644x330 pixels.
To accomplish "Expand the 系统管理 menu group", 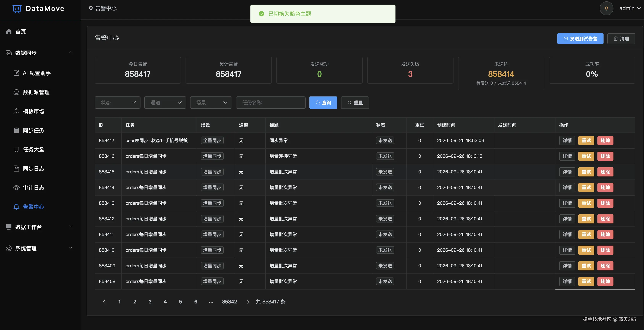I will 40,248.
